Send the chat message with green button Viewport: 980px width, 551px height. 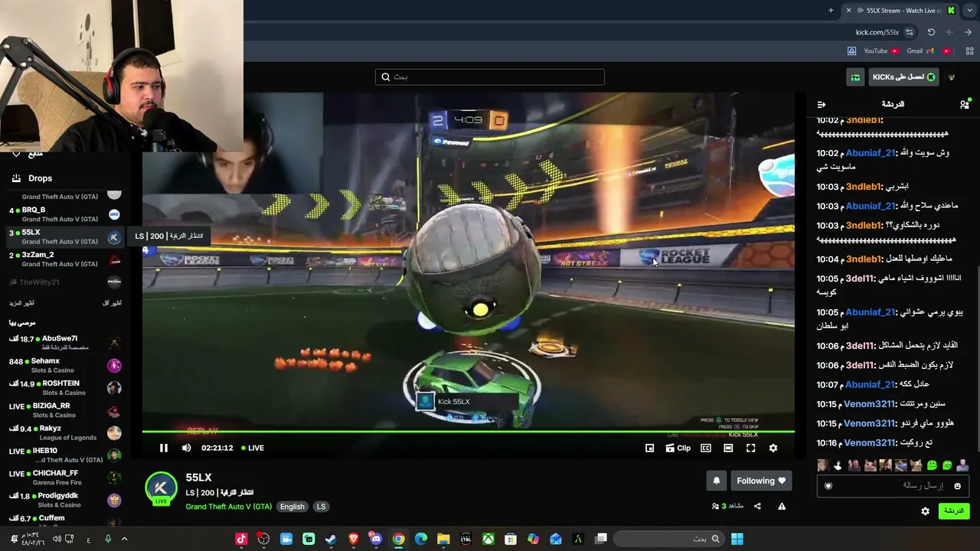point(954,511)
